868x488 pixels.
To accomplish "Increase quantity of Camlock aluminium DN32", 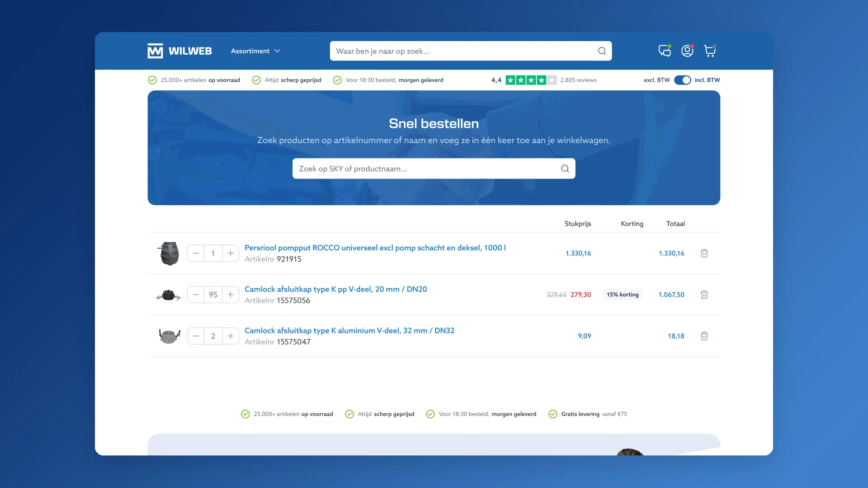I will (231, 336).
